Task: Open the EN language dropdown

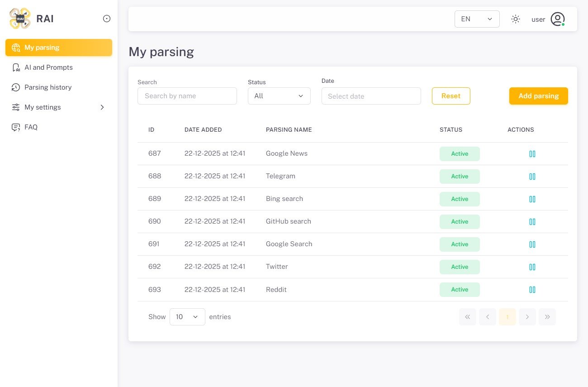Action: tap(477, 19)
